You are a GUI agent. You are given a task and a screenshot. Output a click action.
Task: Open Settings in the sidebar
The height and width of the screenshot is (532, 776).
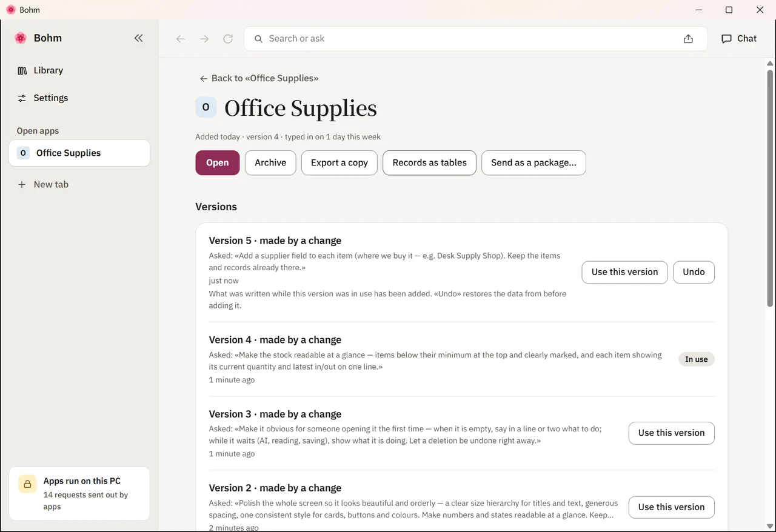tap(79, 98)
